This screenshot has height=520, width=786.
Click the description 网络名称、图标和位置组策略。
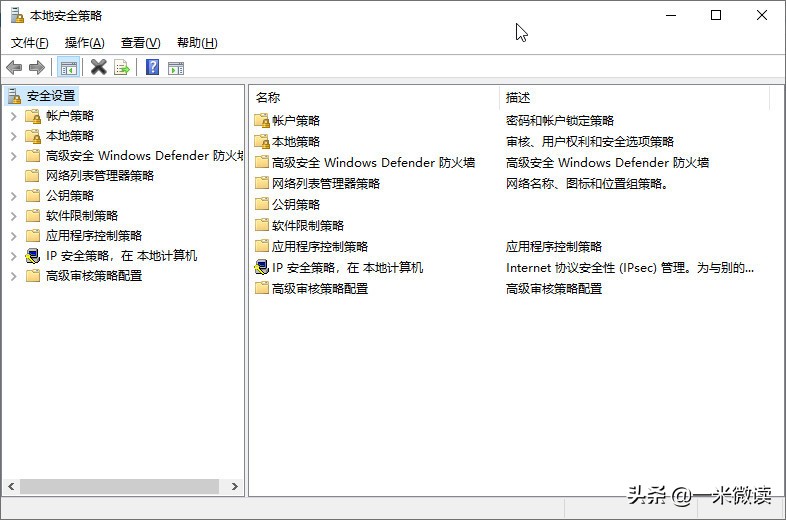click(587, 184)
